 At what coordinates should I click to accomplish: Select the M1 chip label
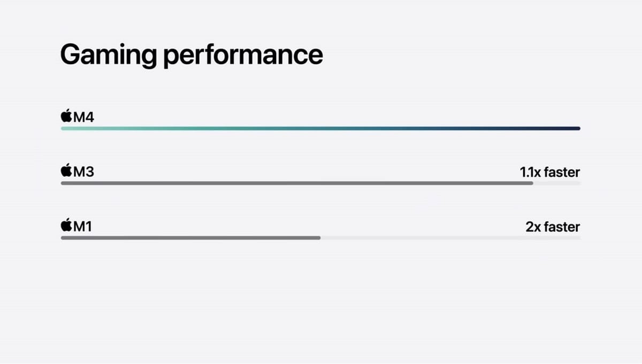click(x=82, y=227)
